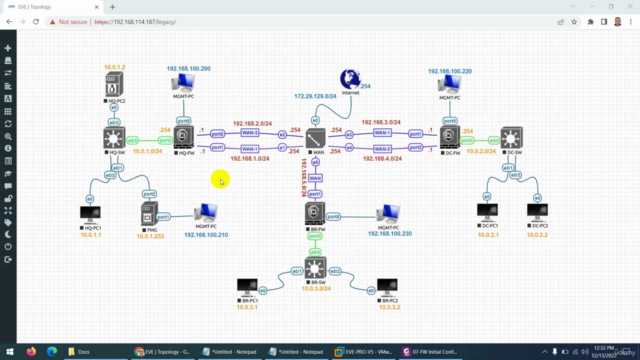The width and height of the screenshot is (640, 360).
Task: Open the Status info icon in sidebar
Action: pos(8,149)
